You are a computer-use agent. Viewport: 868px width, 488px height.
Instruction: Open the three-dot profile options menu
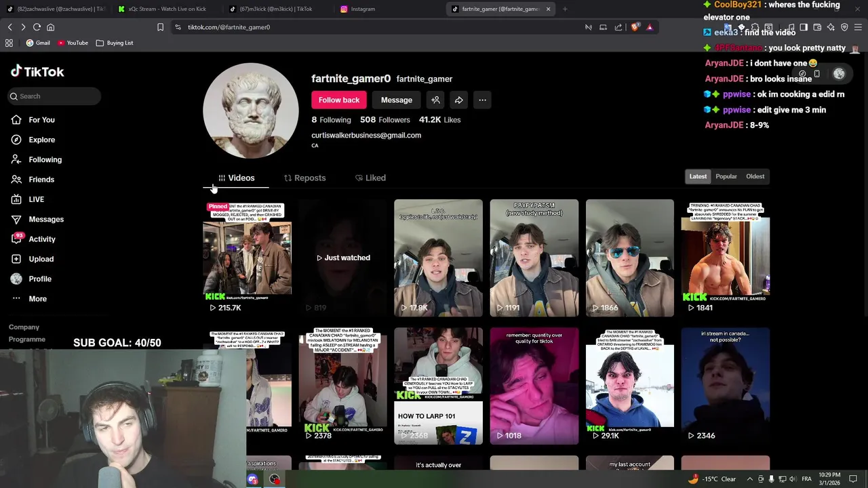click(482, 100)
